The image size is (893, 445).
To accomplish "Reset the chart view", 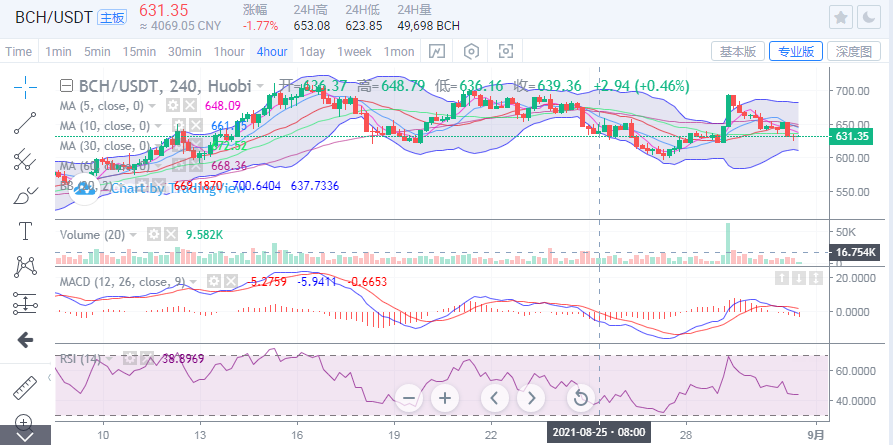I will 581,398.
